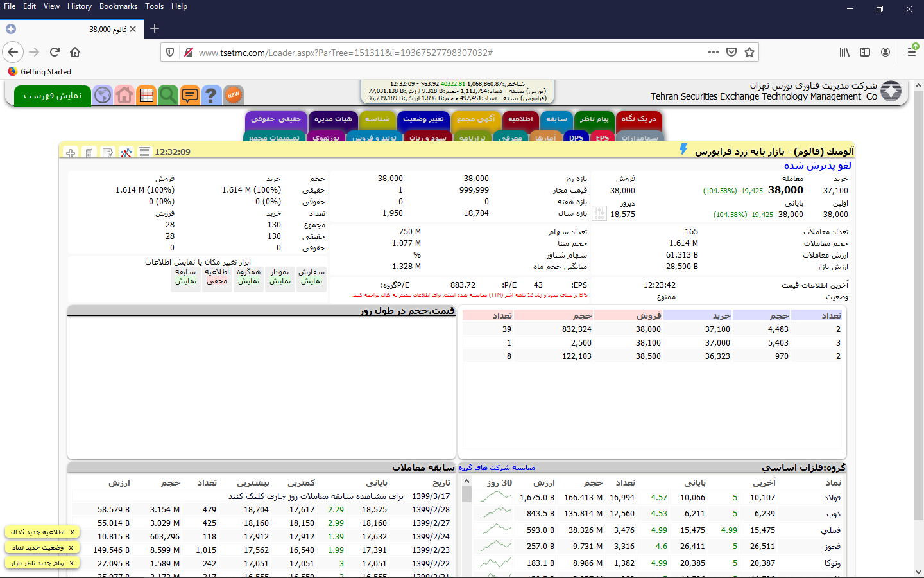Screen dimensions: 924x578
Task: Open the blue question mark help icon
Action: 211,95
